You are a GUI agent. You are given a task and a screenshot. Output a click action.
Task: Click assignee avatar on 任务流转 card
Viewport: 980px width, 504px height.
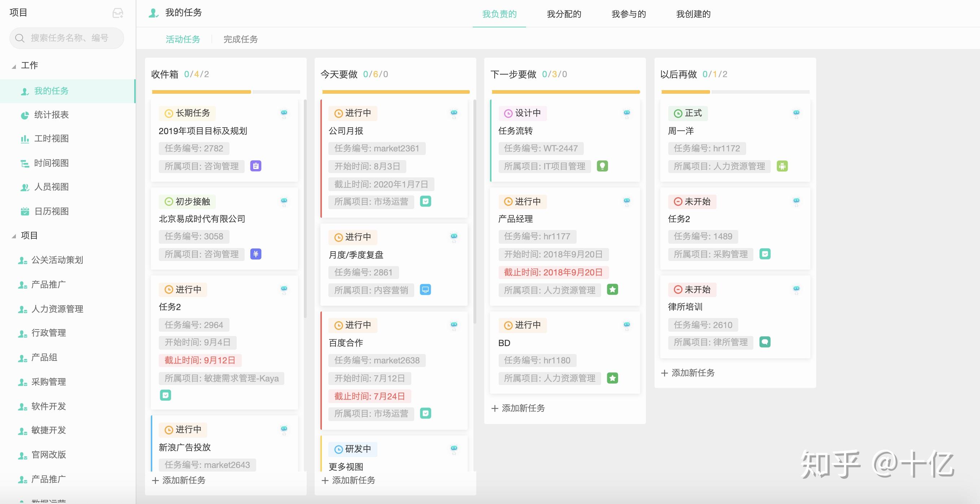[627, 114]
